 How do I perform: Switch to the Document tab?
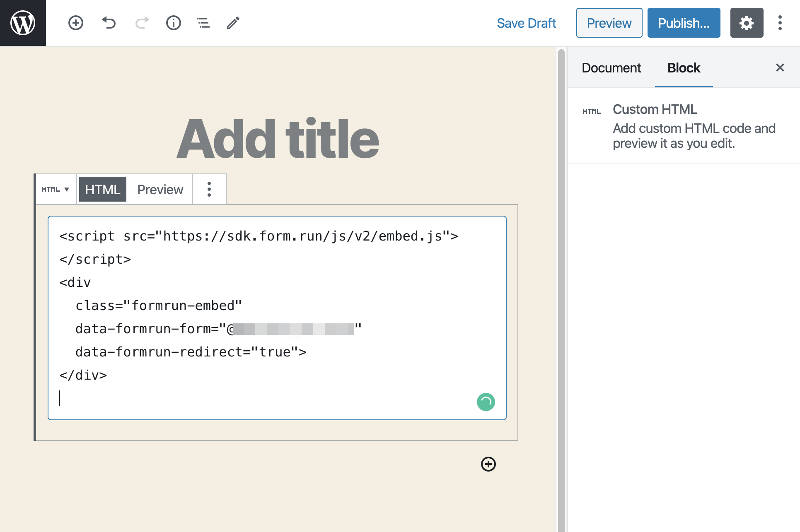tap(611, 67)
